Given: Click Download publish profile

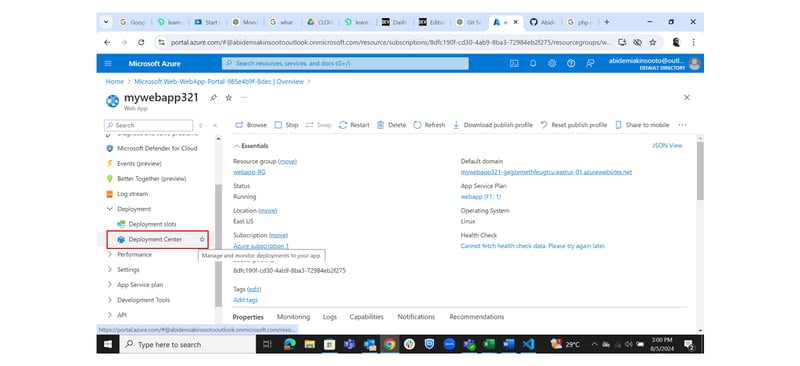Looking at the screenshot, I should pyautogui.click(x=493, y=125).
